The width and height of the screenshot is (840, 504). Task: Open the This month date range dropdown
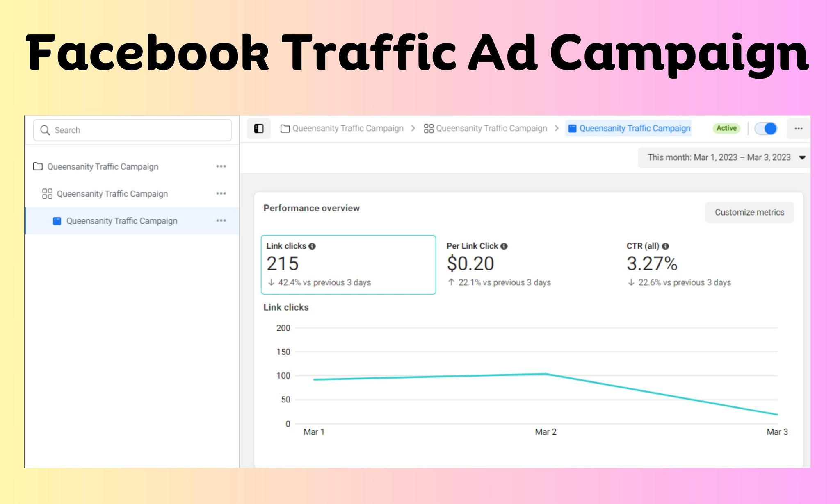pos(724,158)
